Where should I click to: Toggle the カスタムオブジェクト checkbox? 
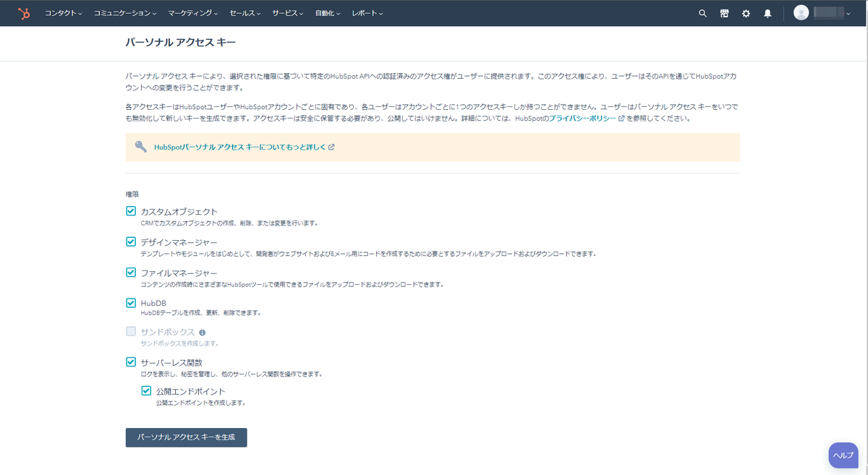click(x=131, y=211)
